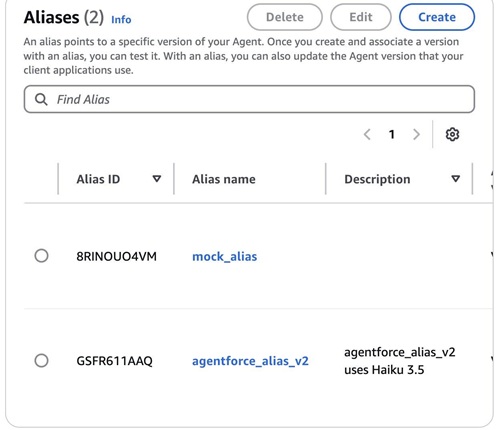This screenshot has height=430, width=500.
Task: Click the Edit button
Action: (x=361, y=17)
